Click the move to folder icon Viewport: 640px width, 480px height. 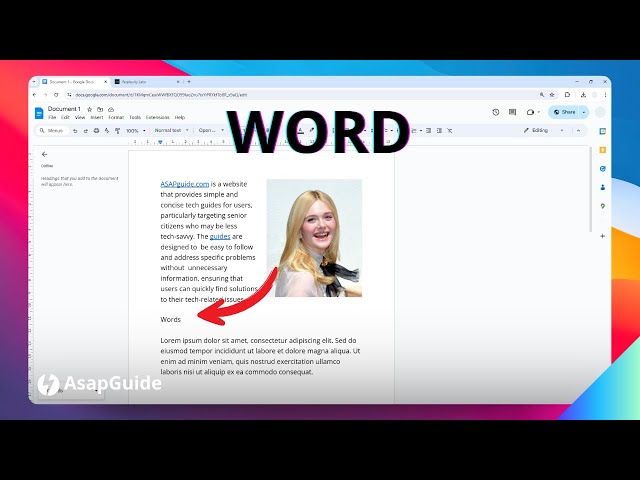pos(100,109)
